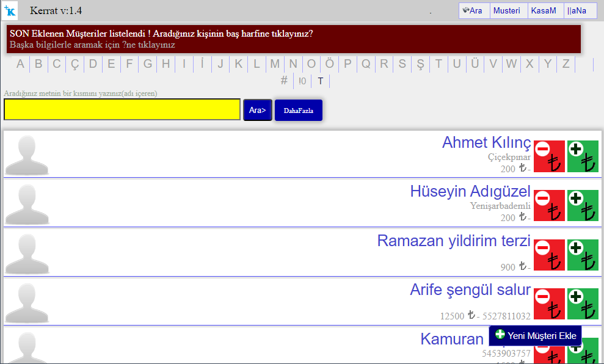Viewport: 604px width, 364px height.
Task: Click red minus lira icon for Hüseyin Adıgüzel
Action: pyautogui.click(x=549, y=206)
